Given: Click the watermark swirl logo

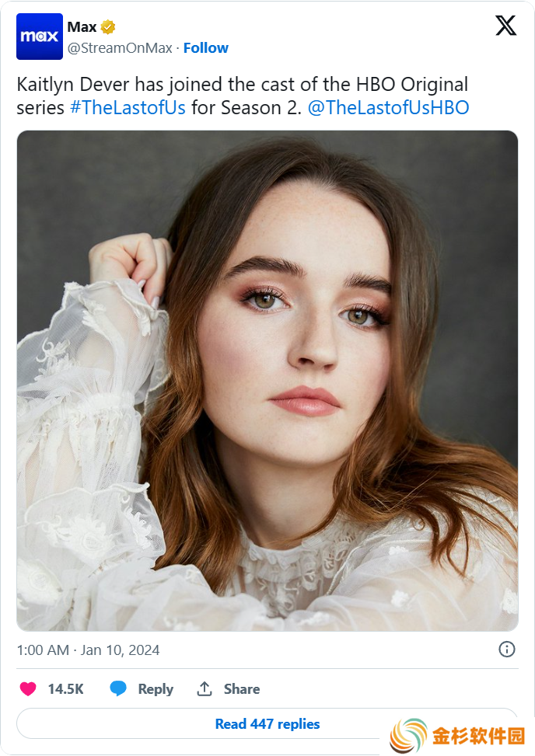Looking at the screenshot, I should click(x=408, y=736).
